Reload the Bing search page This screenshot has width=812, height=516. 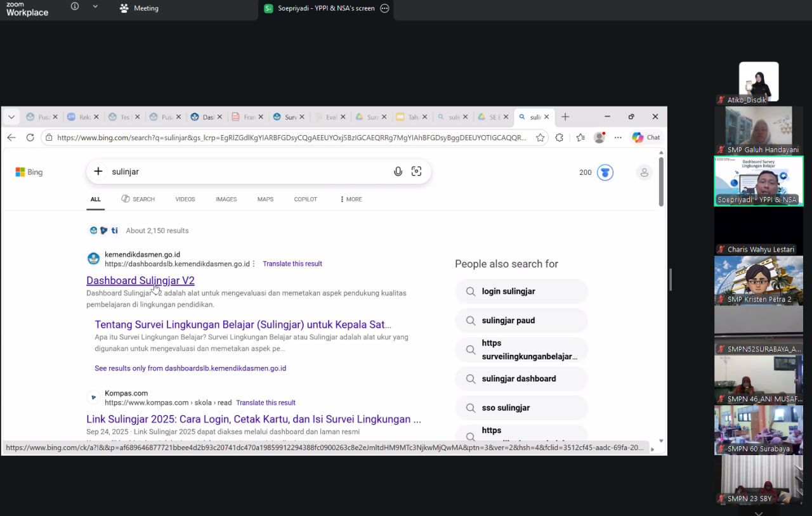[30, 138]
